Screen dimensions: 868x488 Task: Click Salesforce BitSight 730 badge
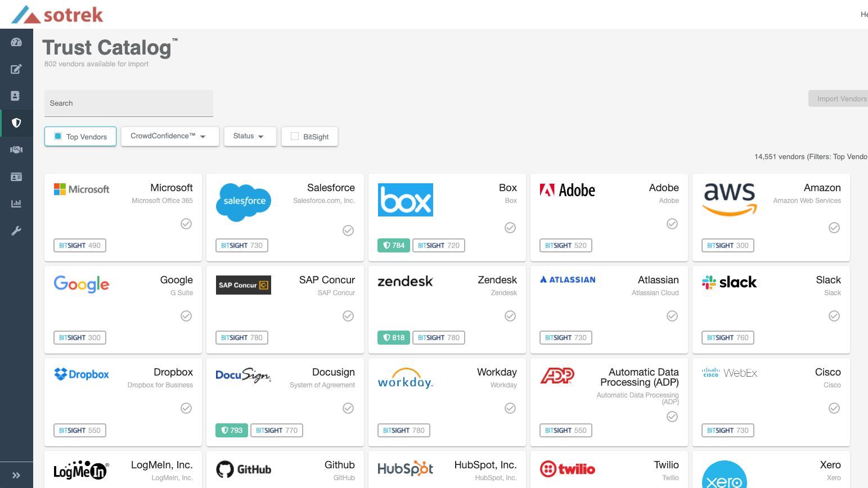(x=242, y=246)
